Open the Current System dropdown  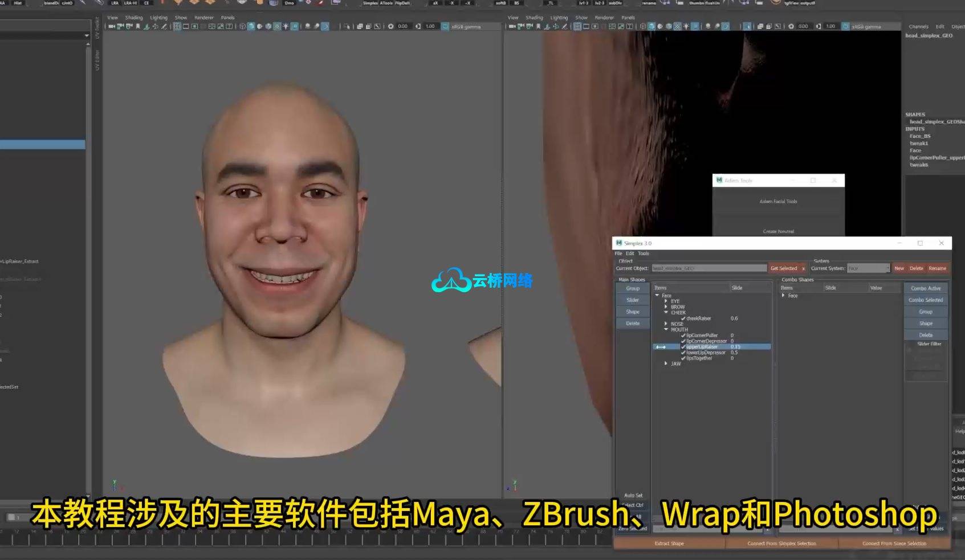point(868,268)
